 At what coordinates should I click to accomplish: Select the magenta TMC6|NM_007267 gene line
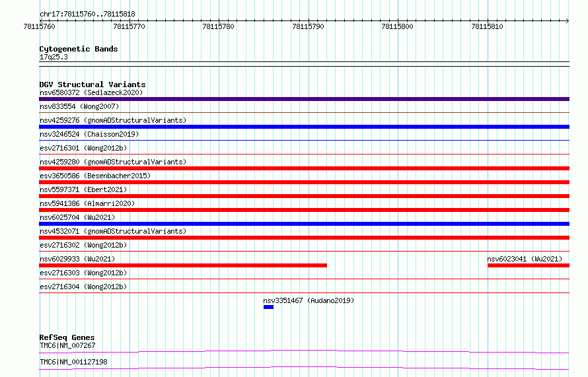(x=304, y=351)
